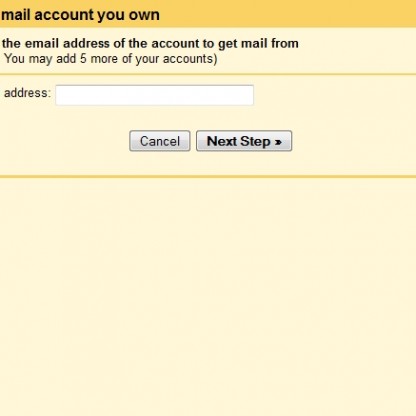Screen dimensions: 416x416
Task: Click the number 5 in the accounts note
Action: click(83, 59)
